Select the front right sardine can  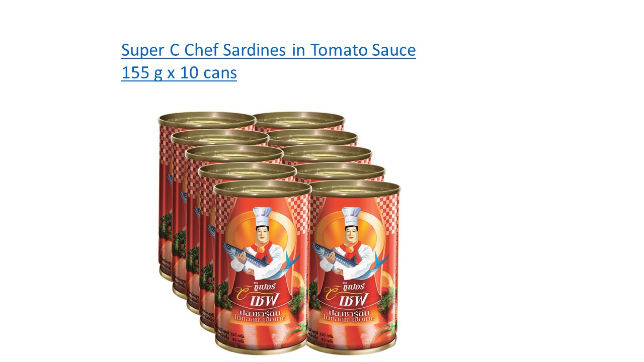pyautogui.click(x=354, y=266)
